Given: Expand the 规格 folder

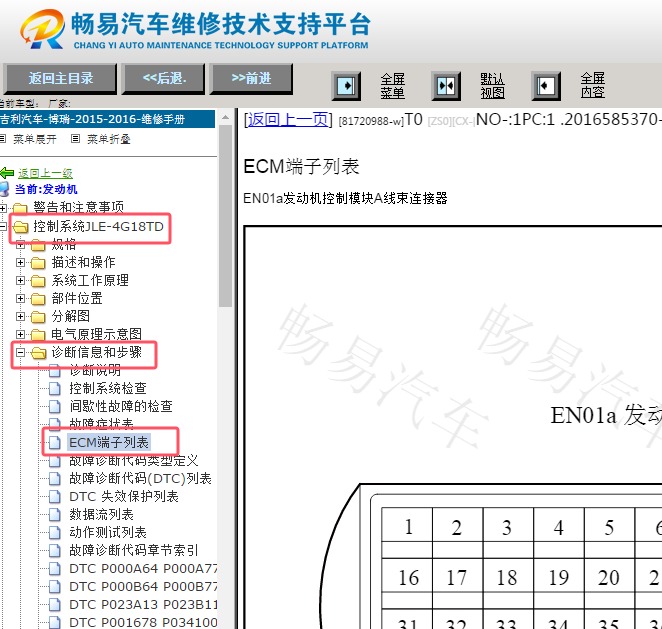Looking at the screenshot, I should 20,244.
